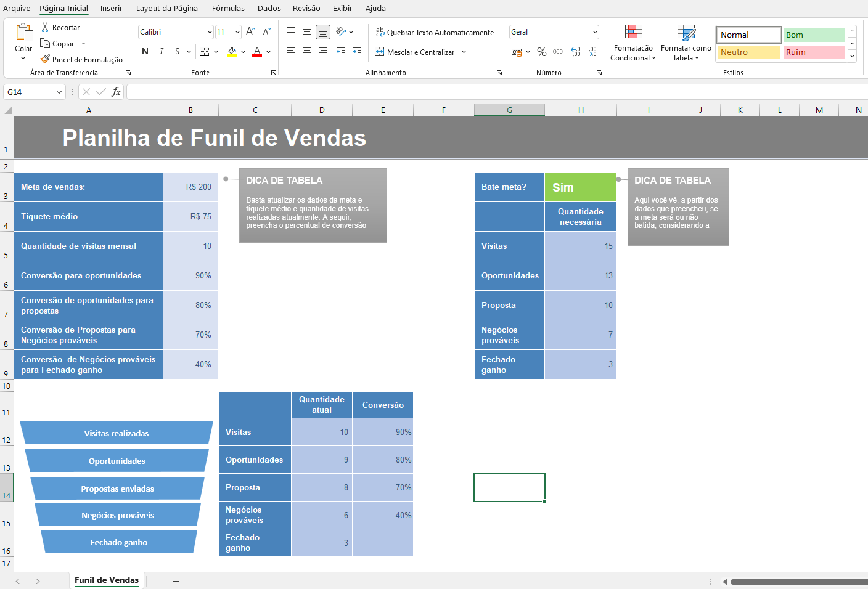Open Formatação Condicional menu

coord(633,43)
